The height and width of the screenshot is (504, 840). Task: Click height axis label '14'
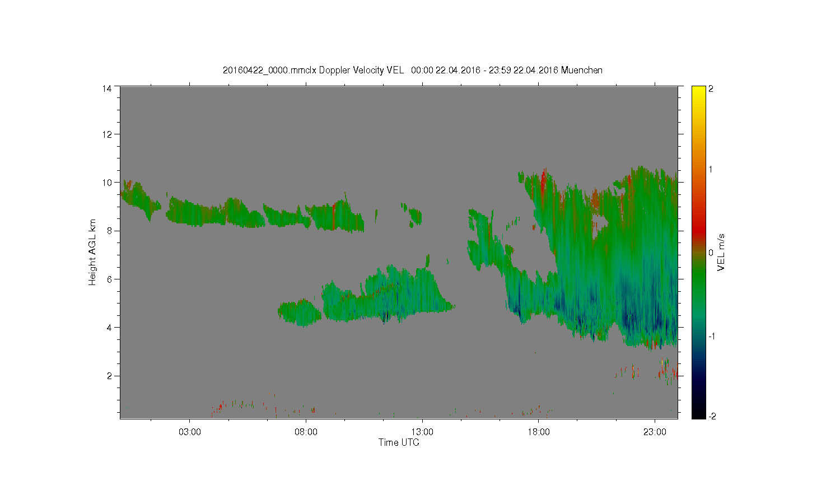107,88
